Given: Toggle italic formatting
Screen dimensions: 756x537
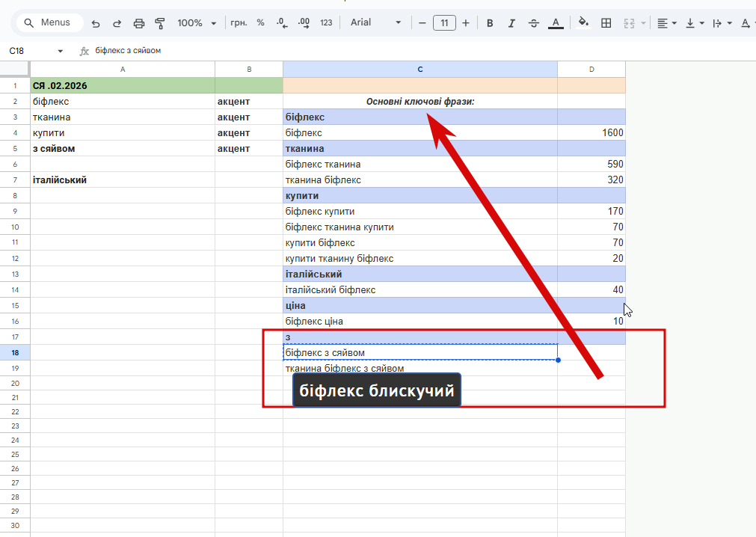Looking at the screenshot, I should coord(511,22).
